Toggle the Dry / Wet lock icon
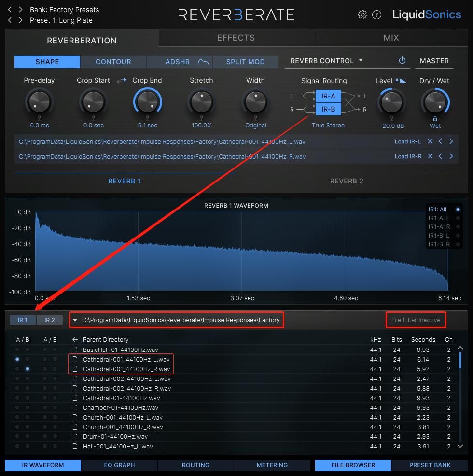The width and height of the screenshot is (473, 476). tap(435, 118)
